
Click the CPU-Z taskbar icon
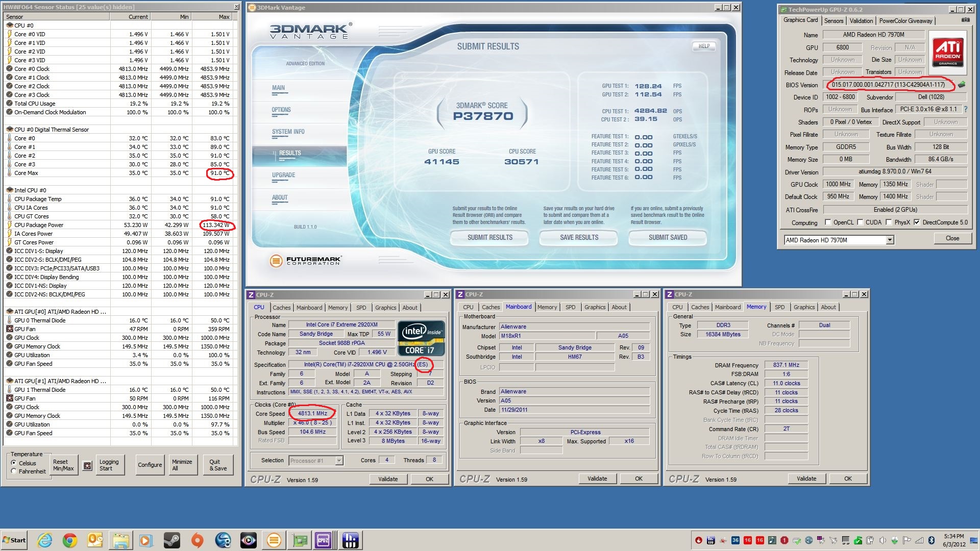[323, 540]
